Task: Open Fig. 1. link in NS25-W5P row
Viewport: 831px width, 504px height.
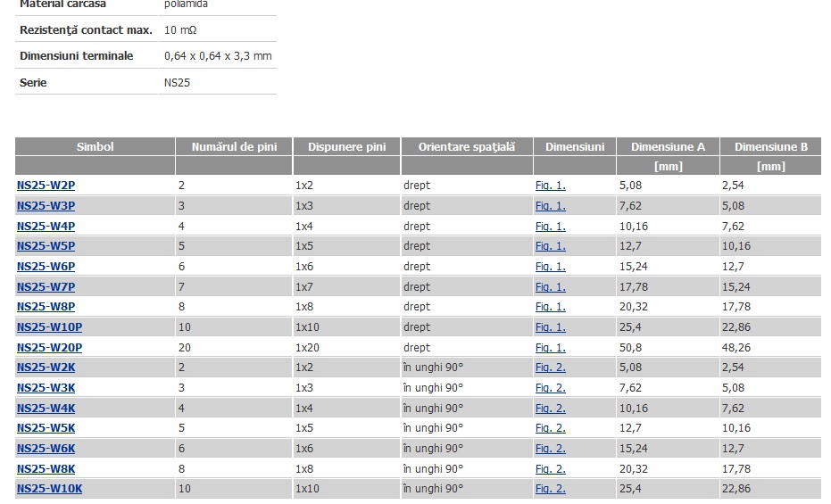Action: [550, 245]
